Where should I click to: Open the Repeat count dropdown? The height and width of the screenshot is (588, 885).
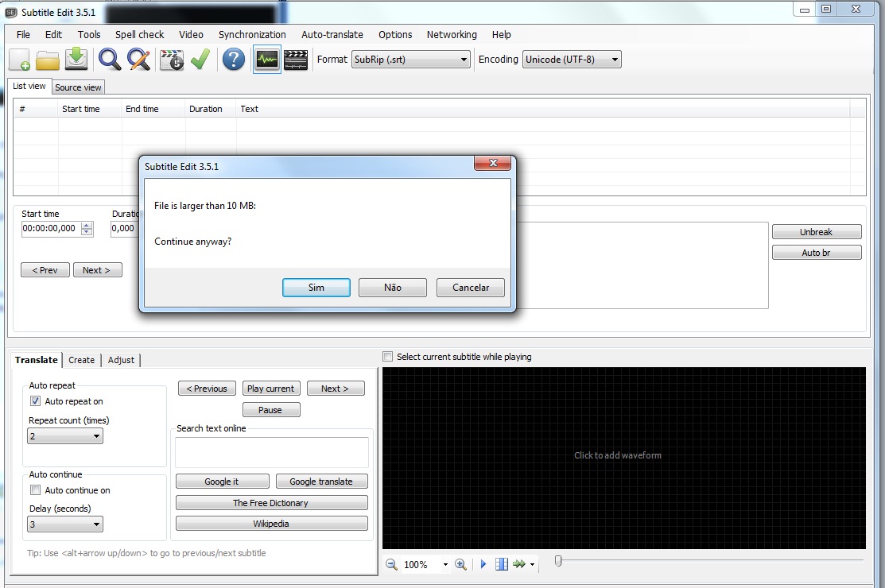[65, 435]
